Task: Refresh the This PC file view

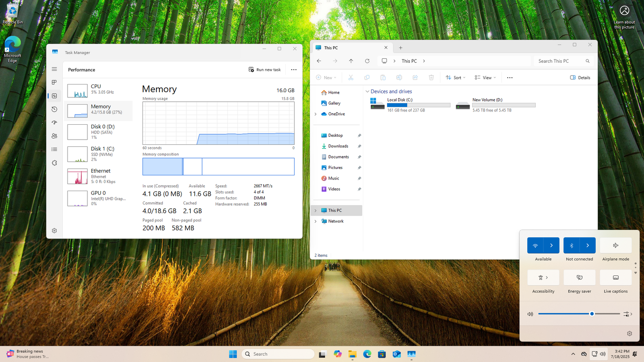Action: 367,61
